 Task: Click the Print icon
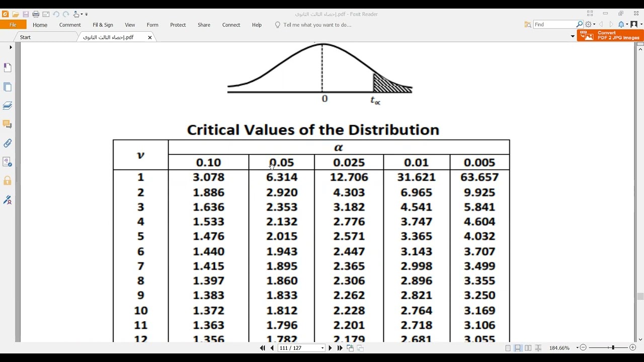(36, 14)
